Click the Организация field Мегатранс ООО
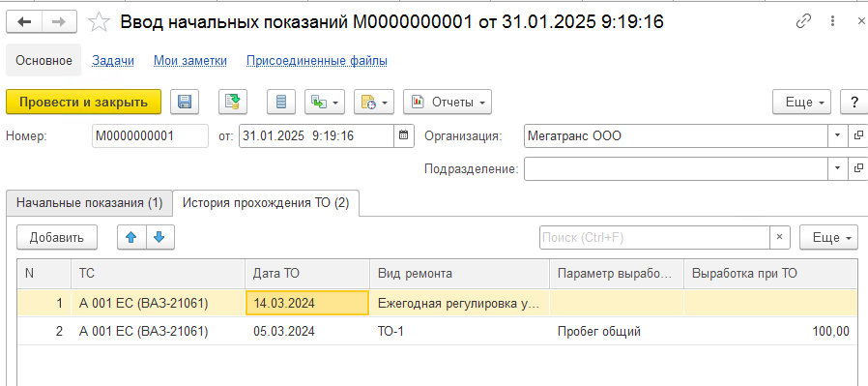Image resolution: width=868 pixels, height=386 pixels. point(676,135)
